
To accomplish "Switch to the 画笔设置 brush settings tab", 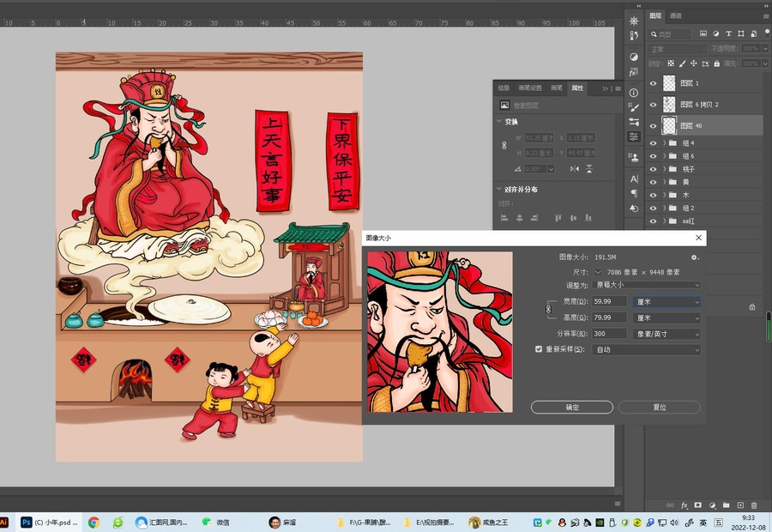I will (x=530, y=88).
